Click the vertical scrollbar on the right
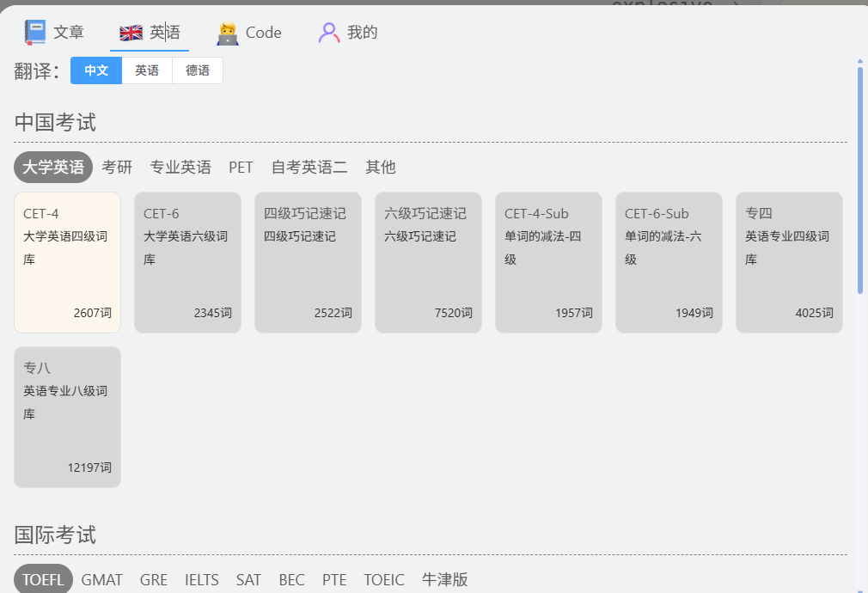Viewport: 868px width, 593px height. point(859,180)
